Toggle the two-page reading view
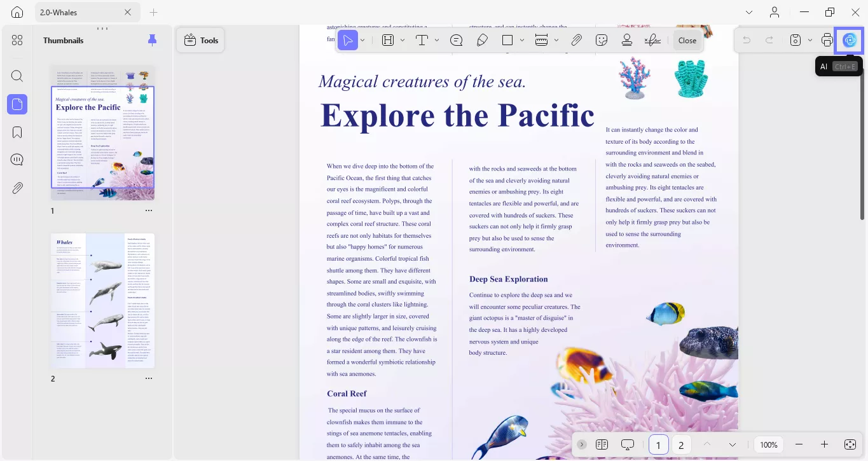The height and width of the screenshot is (461, 868). [602, 444]
